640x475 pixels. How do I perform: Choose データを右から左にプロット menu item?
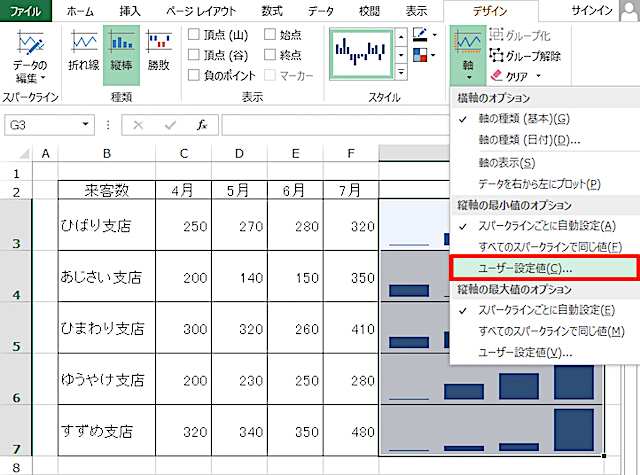point(545,184)
